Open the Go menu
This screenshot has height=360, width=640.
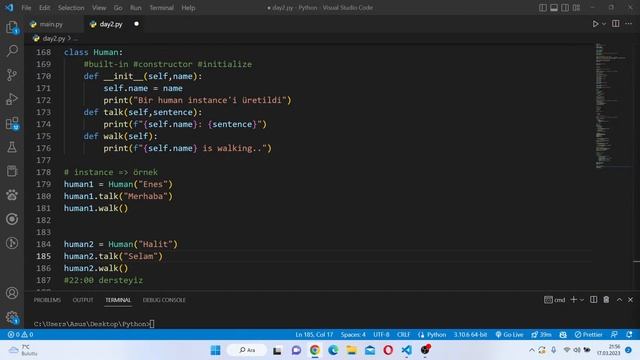118,8
